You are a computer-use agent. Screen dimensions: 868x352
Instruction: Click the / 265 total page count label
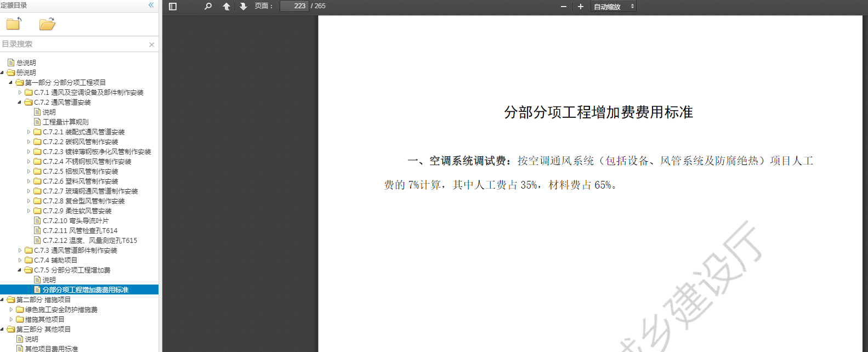pyautogui.click(x=318, y=6)
